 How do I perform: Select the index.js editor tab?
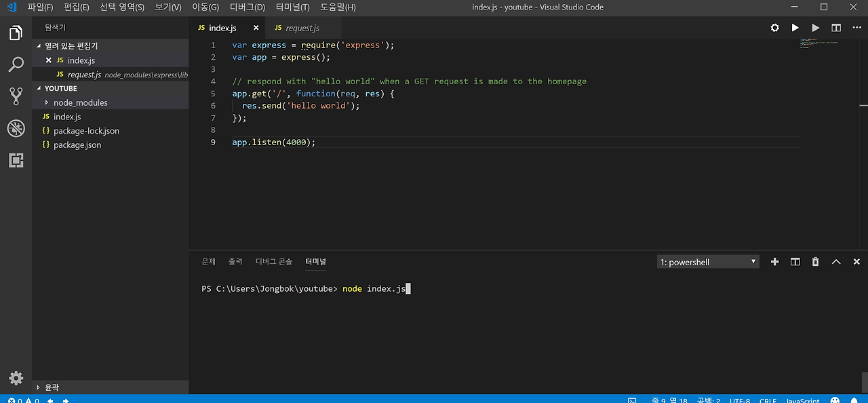(x=227, y=28)
